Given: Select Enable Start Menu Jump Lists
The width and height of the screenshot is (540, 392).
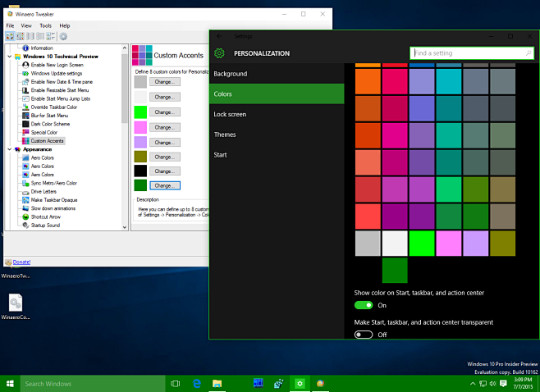Looking at the screenshot, I should click(60, 98).
